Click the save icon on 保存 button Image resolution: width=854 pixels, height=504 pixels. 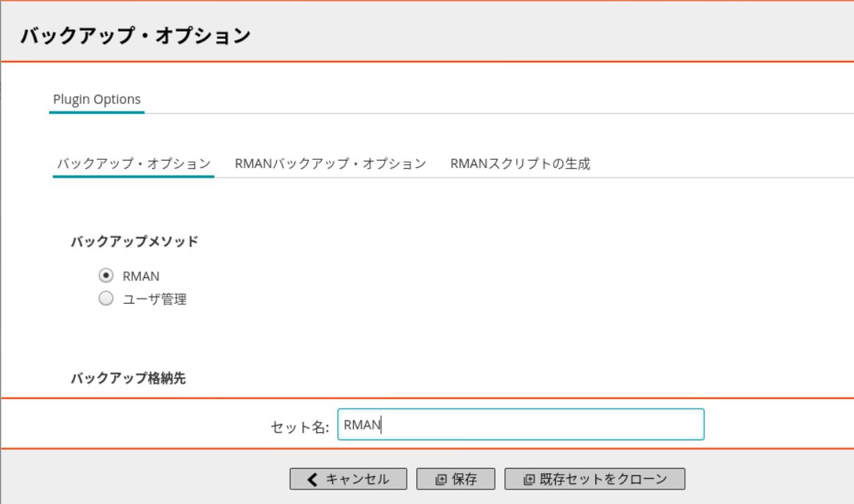[x=441, y=480]
